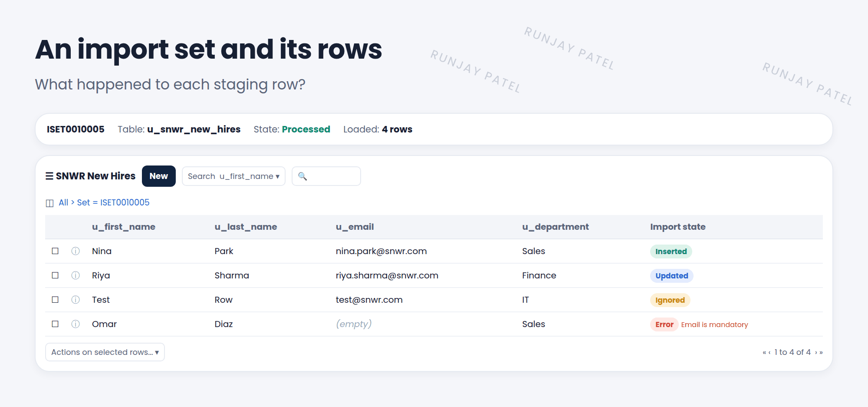Open the hamburger menu beside SNWR New Hires

[49, 176]
